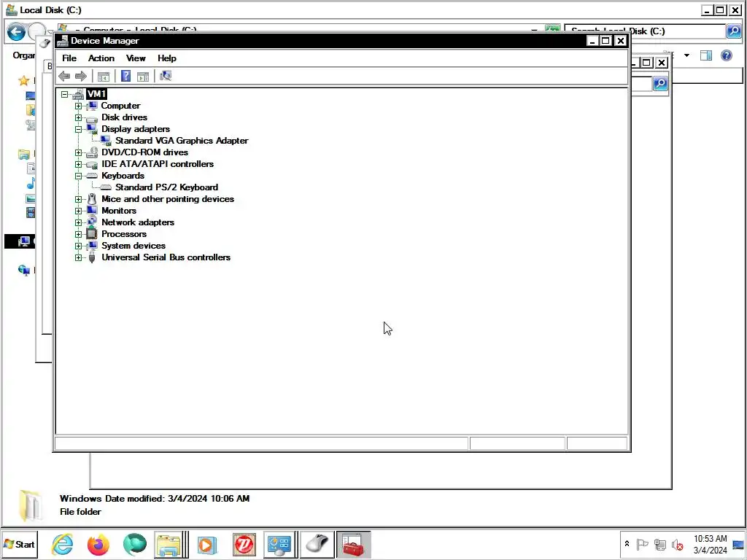Select the Keyboards label
The height and width of the screenshot is (560, 747).
pyautogui.click(x=123, y=176)
